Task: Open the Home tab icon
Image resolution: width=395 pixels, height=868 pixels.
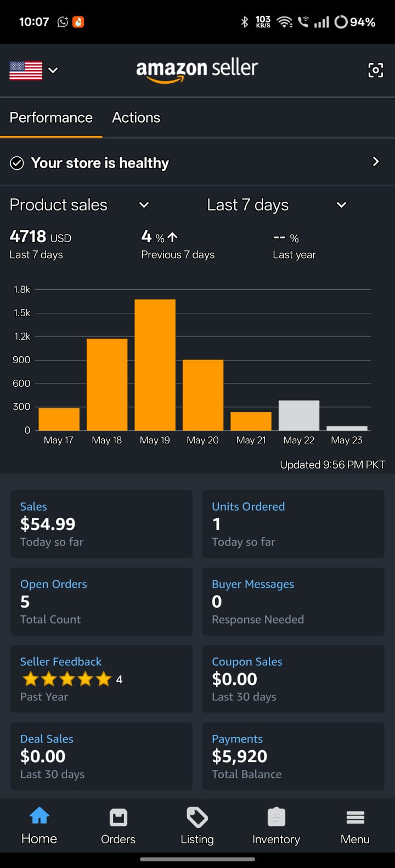Action: click(x=39, y=816)
